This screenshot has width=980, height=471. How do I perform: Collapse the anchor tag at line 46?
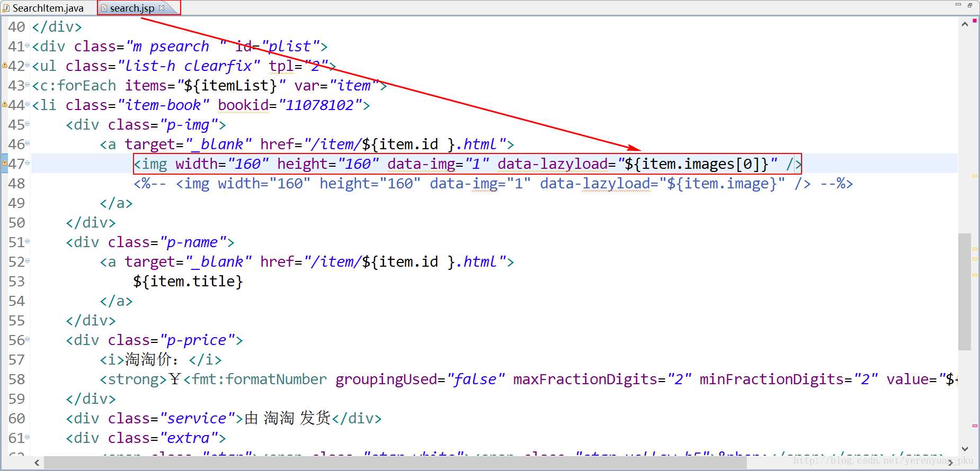coord(28,144)
